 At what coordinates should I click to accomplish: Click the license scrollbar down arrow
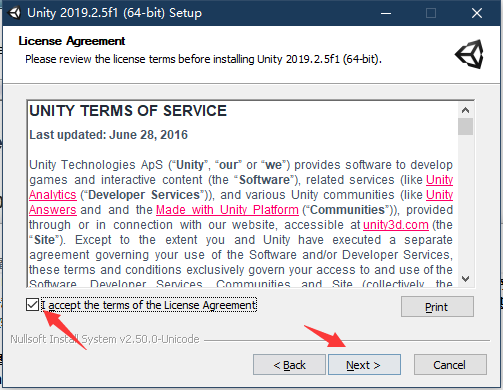[x=465, y=279]
